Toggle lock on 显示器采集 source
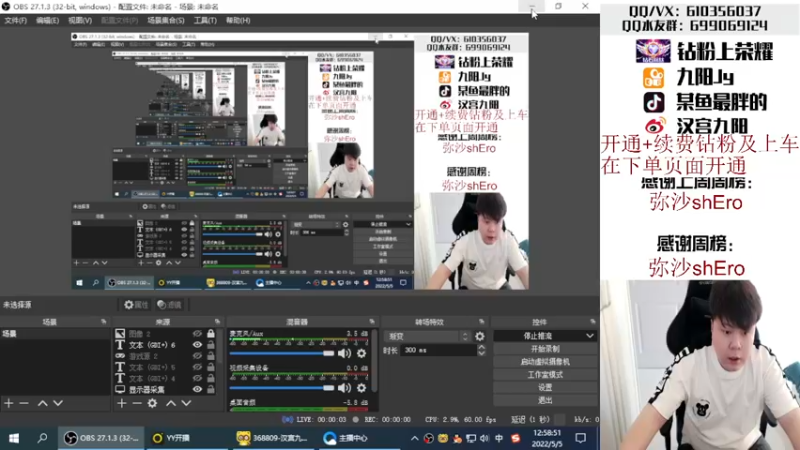 point(211,389)
